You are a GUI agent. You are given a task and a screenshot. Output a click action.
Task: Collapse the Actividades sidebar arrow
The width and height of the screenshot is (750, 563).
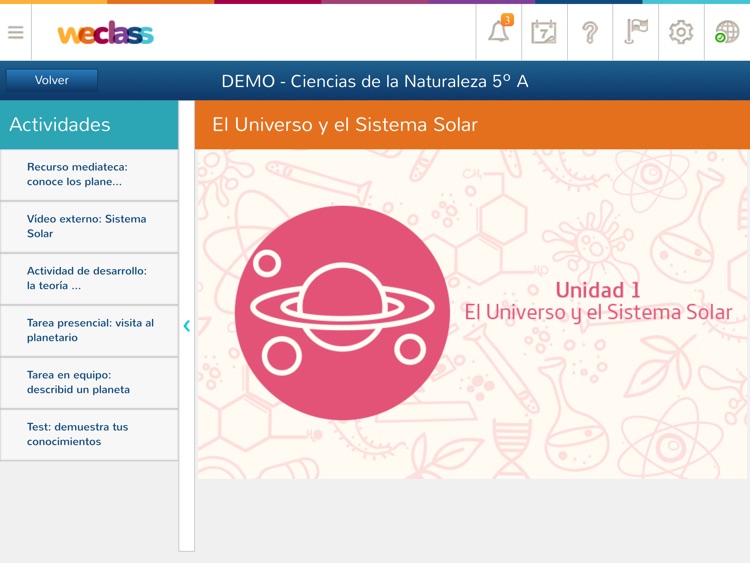(x=187, y=326)
